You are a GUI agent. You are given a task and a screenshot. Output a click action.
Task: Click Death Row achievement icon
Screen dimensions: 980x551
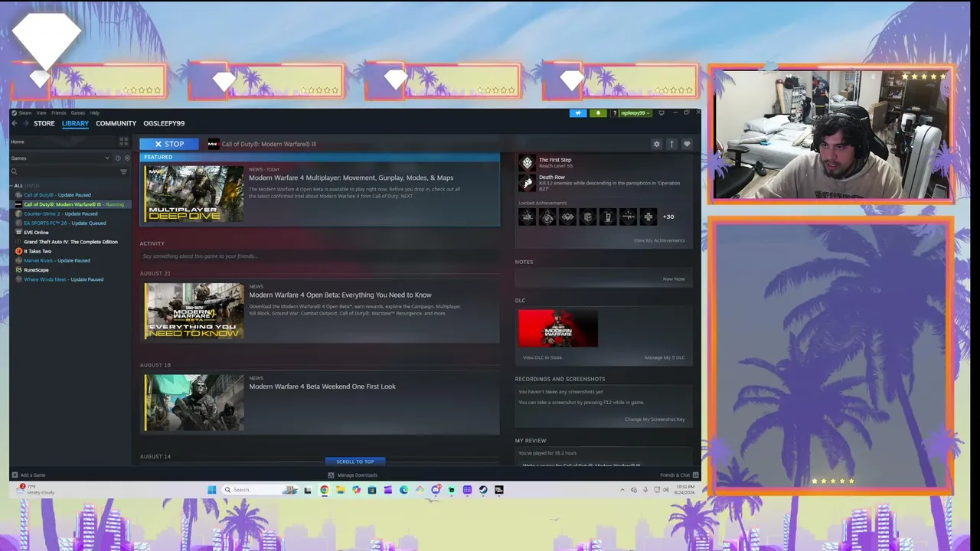click(x=527, y=182)
